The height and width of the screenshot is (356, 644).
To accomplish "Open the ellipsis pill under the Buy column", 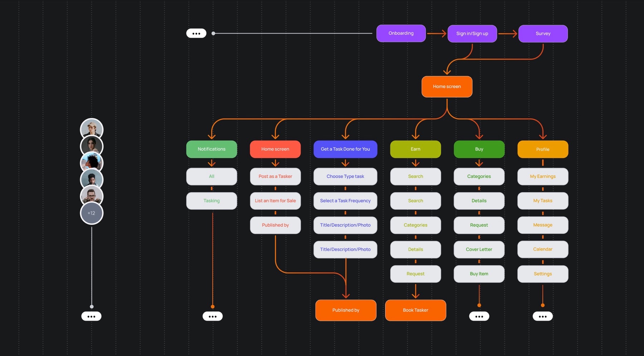I will tap(479, 316).
